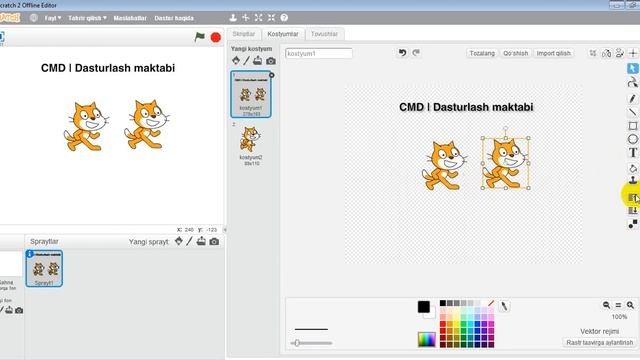Click the forward a layer icon

click(633, 198)
